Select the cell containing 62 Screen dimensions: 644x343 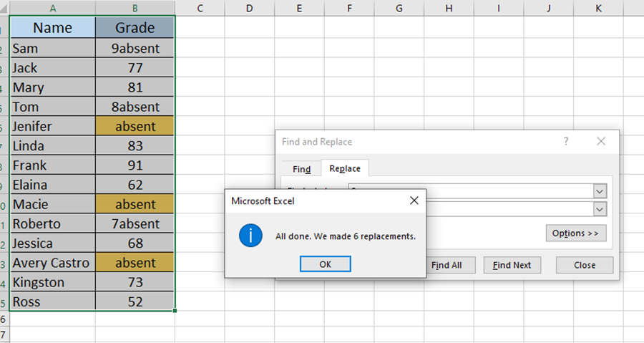click(135, 185)
